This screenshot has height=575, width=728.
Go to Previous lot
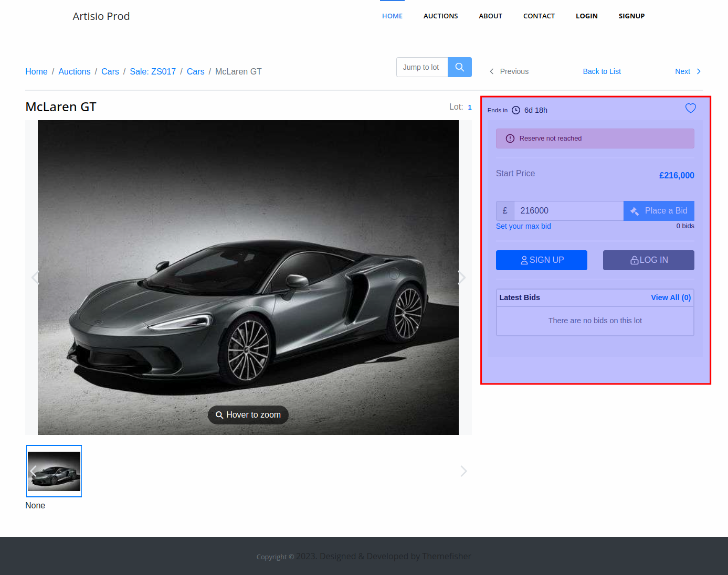(x=509, y=71)
